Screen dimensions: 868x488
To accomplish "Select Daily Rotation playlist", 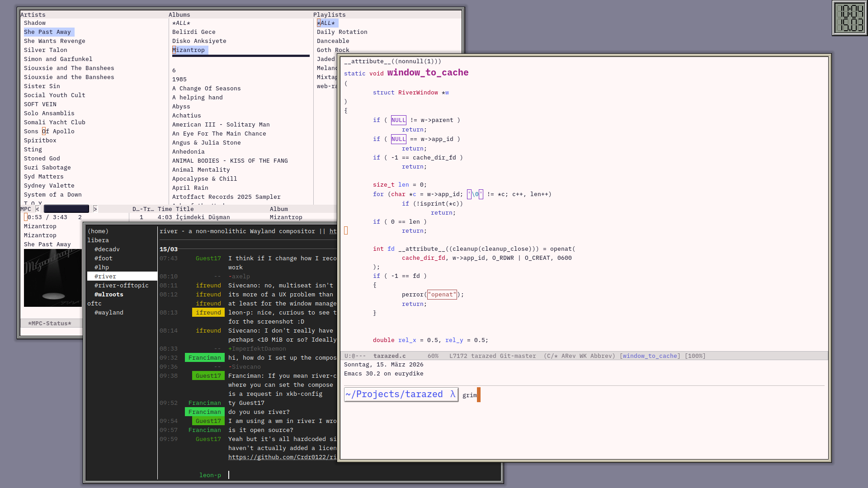I will [342, 32].
